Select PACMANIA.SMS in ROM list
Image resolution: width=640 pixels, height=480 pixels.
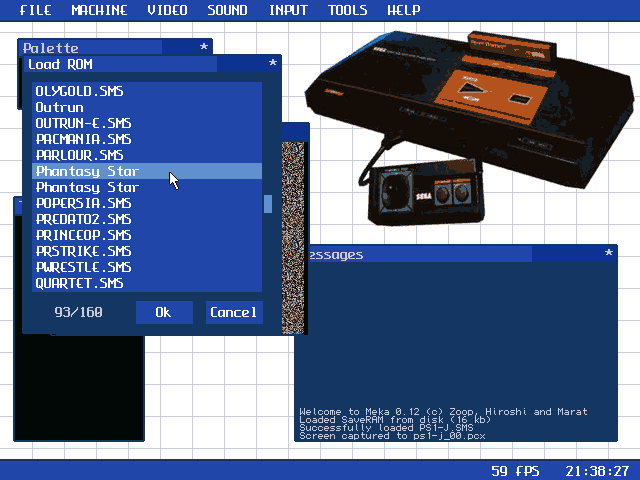click(147, 139)
